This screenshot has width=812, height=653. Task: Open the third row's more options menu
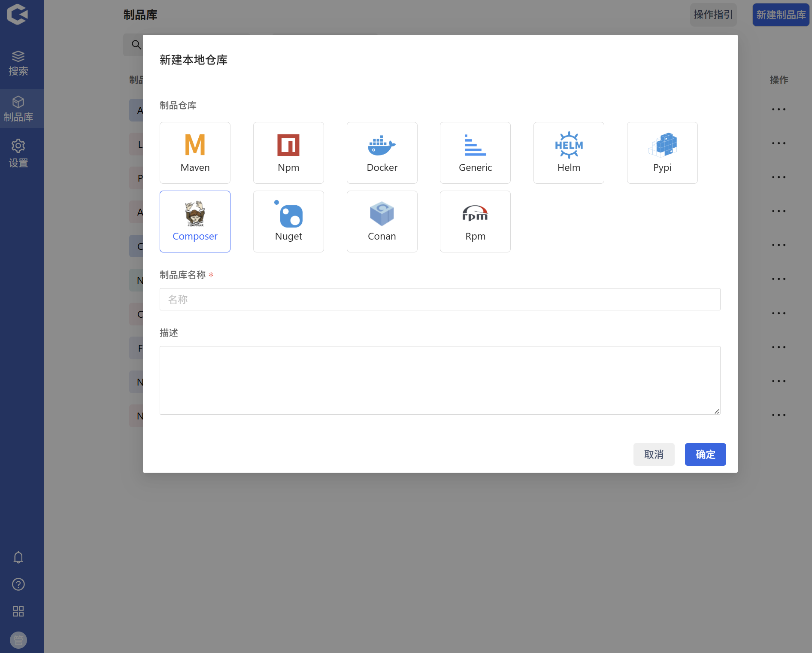pyautogui.click(x=779, y=177)
